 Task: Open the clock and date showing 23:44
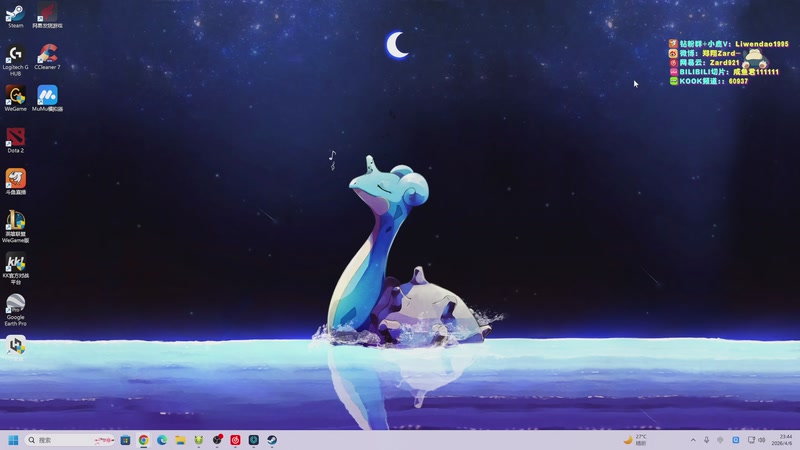point(782,440)
